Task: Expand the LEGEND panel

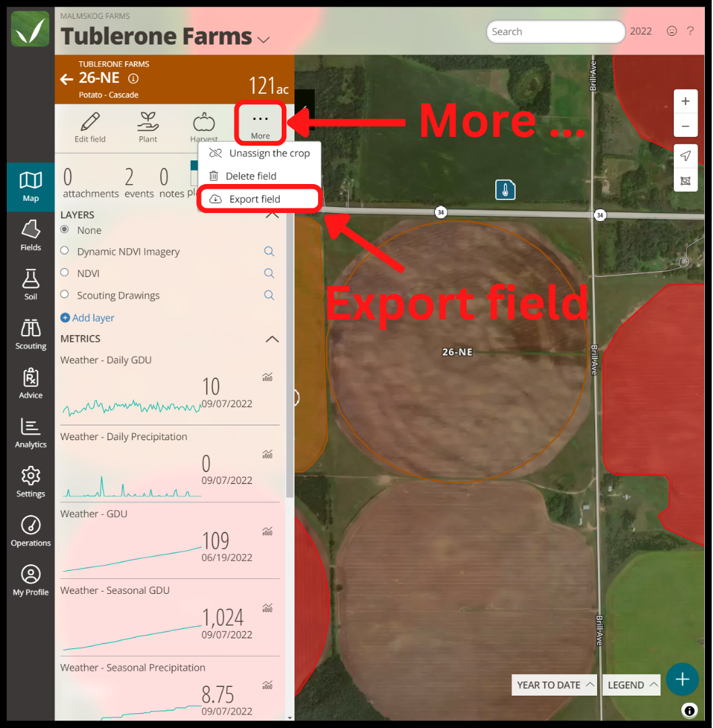Action: pyautogui.click(x=631, y=685)
